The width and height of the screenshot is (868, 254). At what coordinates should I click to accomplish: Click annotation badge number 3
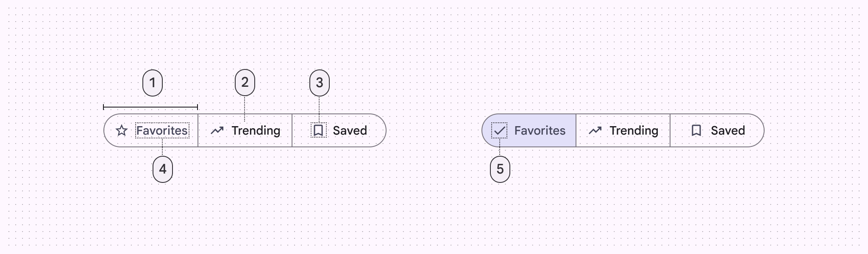tap(320, 83)
